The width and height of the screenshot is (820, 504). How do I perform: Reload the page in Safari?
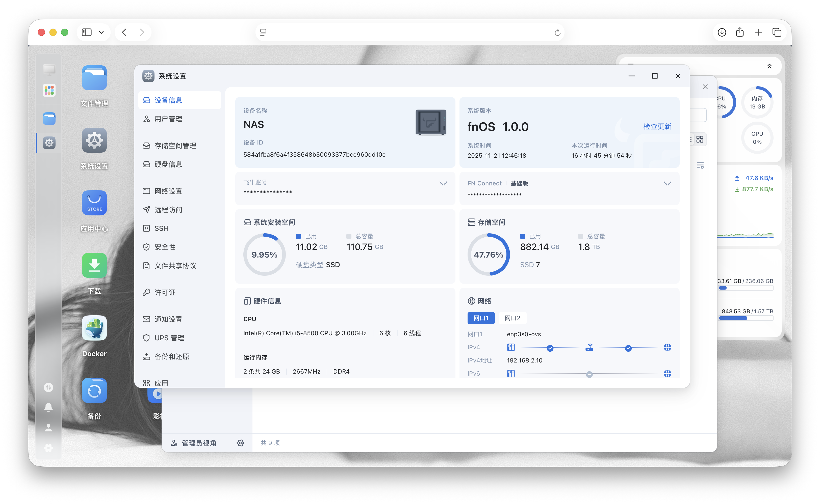pos(557,32)
